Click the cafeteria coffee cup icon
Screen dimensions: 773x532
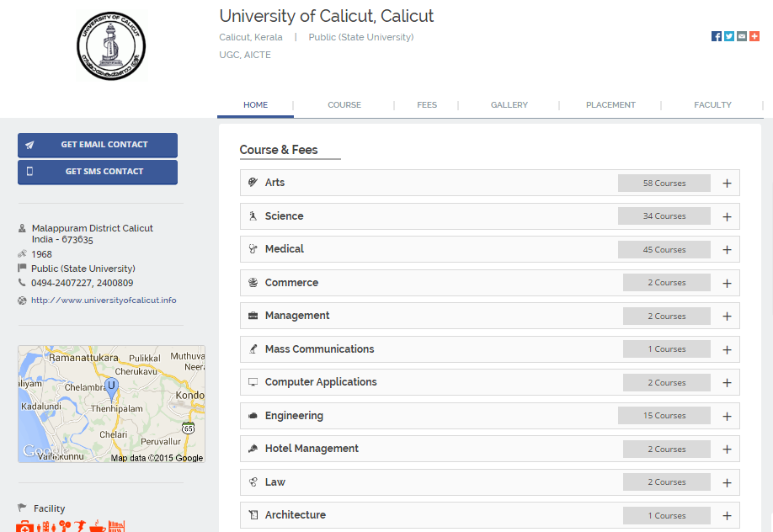pyautogui.click(x=97, y=527)
